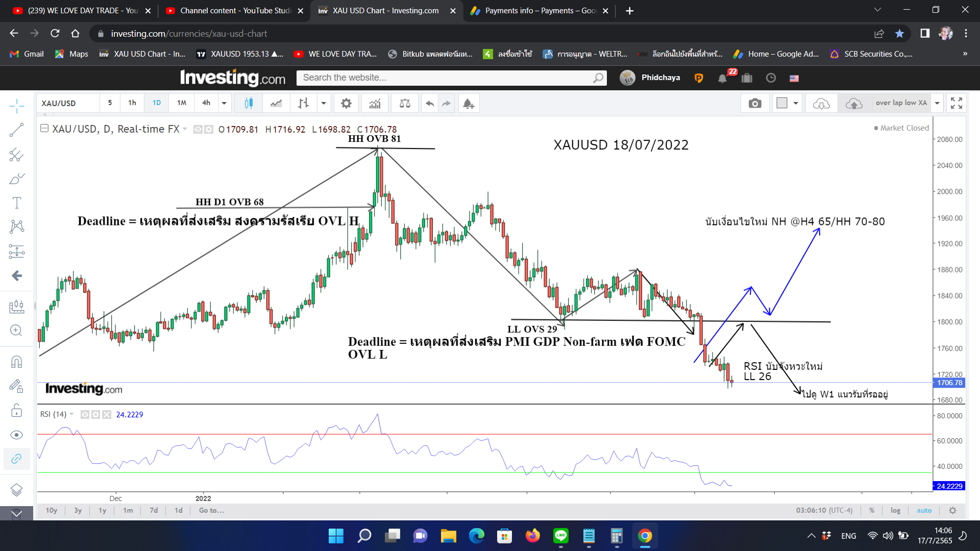This screenshot has height=551, width=980.
Task: Select the crosshair cursor tool
Action: [16, 106]
